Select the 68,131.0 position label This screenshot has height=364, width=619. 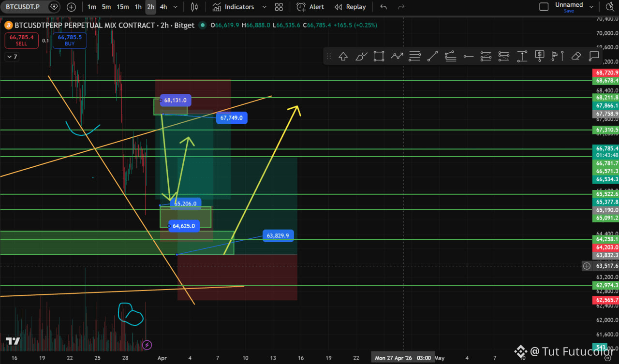pos(175,101)
